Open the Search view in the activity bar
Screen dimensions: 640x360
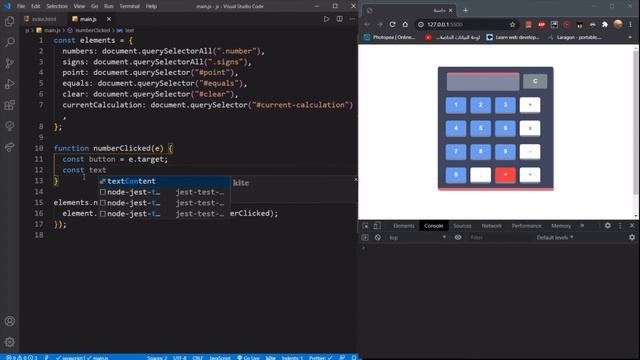(9, 42)
